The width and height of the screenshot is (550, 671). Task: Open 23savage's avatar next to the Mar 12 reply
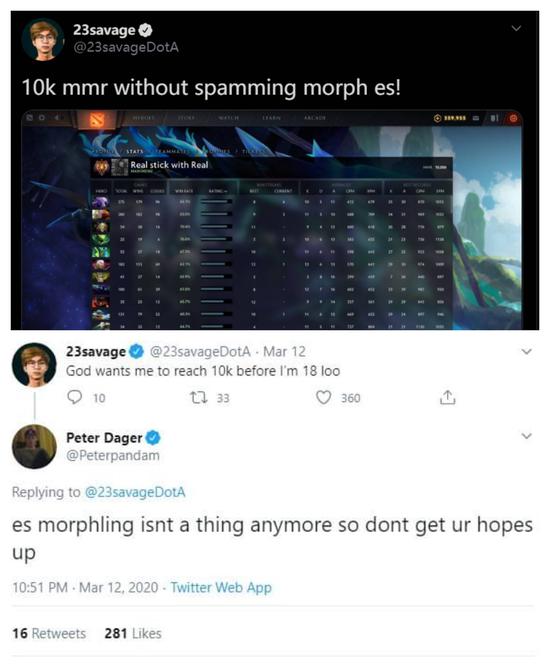point(34,365)
